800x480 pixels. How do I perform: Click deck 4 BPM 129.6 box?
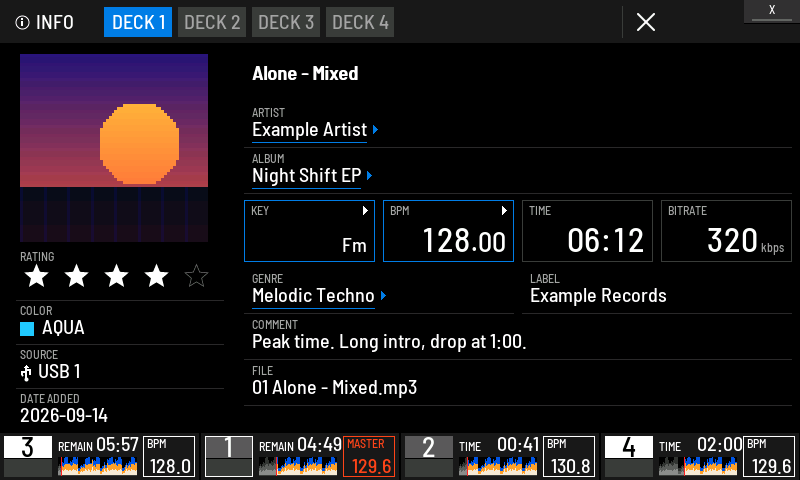click(769, 456)
